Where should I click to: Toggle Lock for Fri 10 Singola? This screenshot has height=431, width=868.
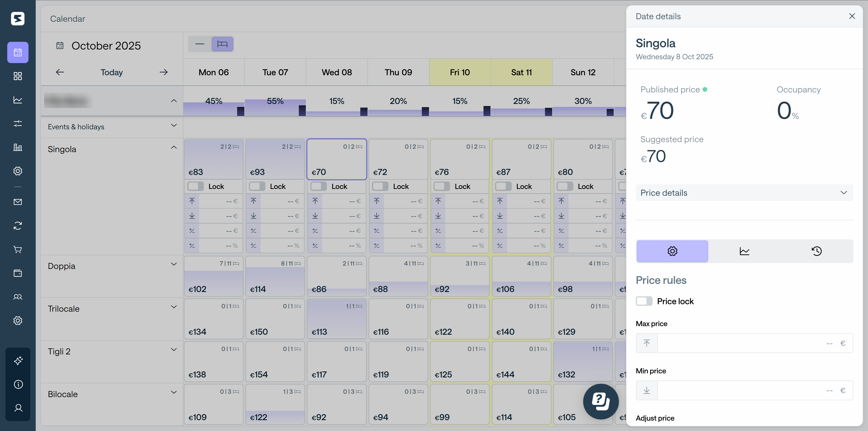442,186
